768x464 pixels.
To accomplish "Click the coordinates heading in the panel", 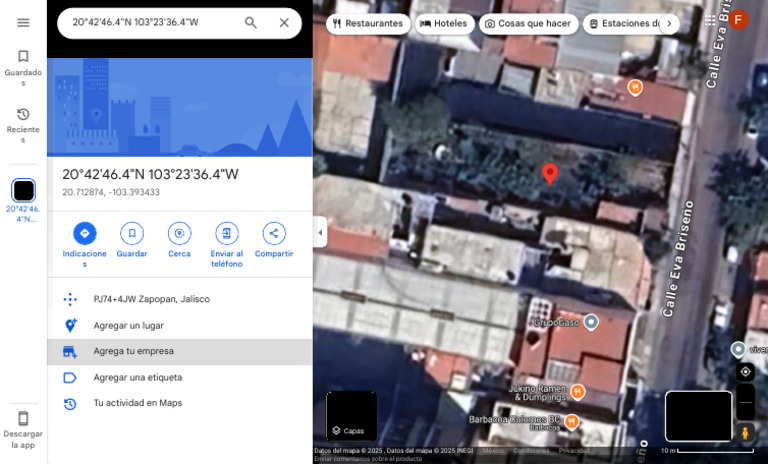I will click(150, 174).
